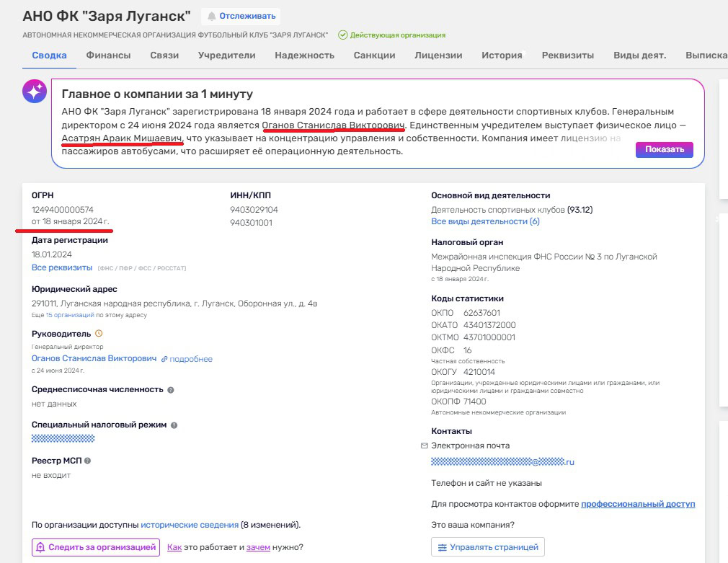Image resolution: width=728 pixels, height=563 pixels.
Task: Click the blurred email address
Action: click(502, 461)
